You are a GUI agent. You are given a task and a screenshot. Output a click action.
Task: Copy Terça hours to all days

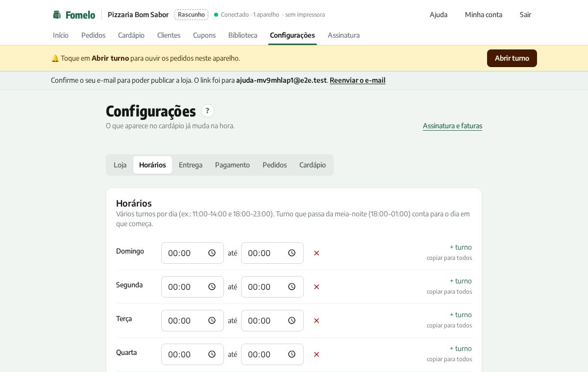[x=449, y=325]
